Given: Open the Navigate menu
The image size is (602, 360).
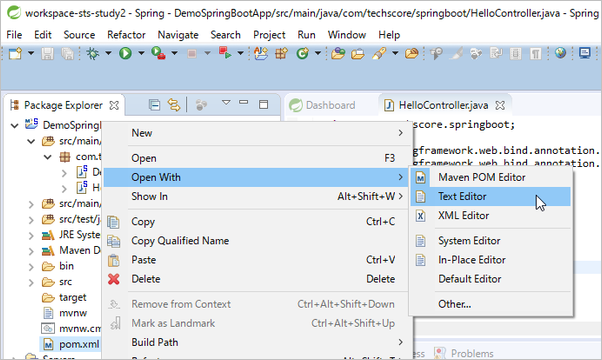Looking at the screenshot, I should (x=178, y=35).
